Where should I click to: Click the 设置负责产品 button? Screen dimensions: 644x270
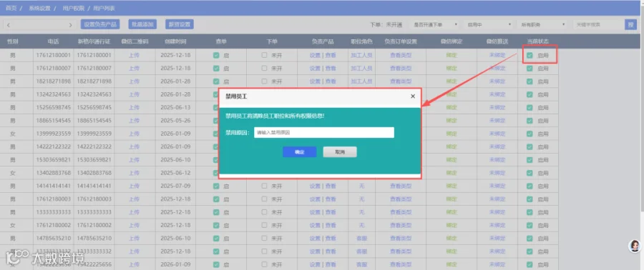coord(100,24)
